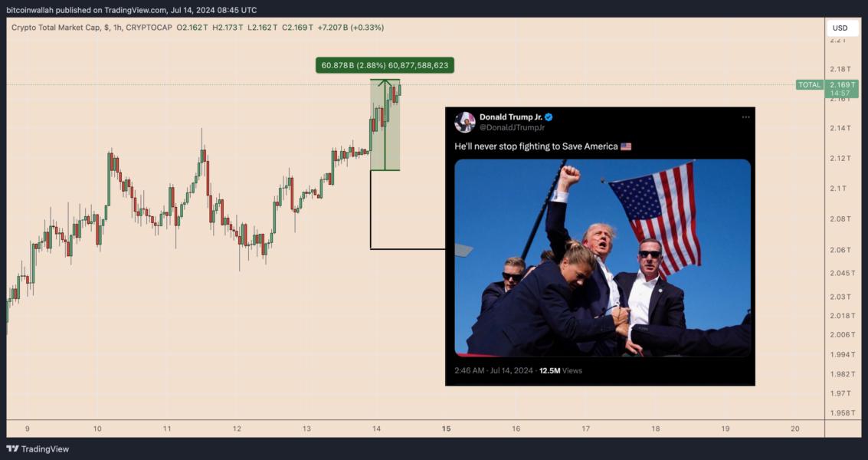The height and width of the screenshot is (460, 868).
Task: Select date 12 on time axis
Action: tap(237, 429)
